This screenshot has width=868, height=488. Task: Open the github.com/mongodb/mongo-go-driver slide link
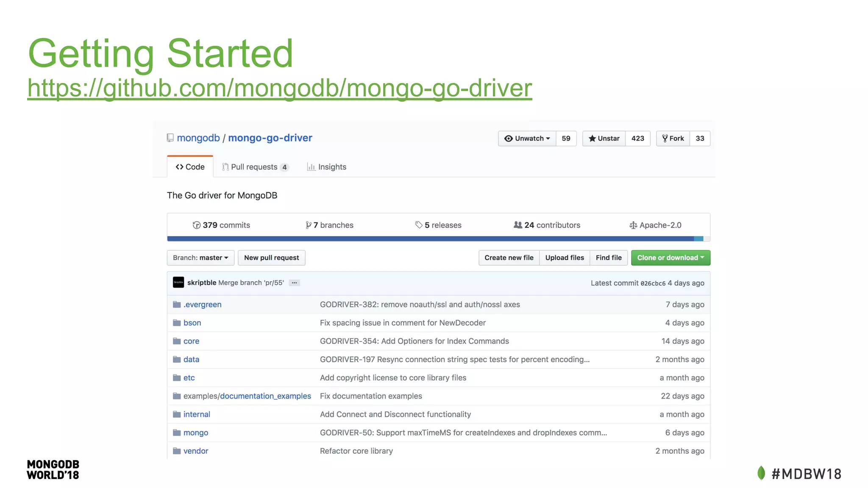(x=279, y=88)
